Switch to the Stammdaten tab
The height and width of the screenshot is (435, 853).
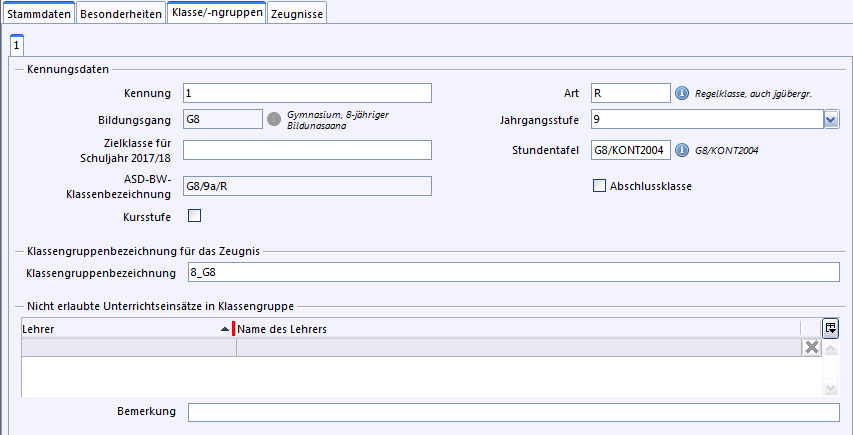tap(38, 15)
